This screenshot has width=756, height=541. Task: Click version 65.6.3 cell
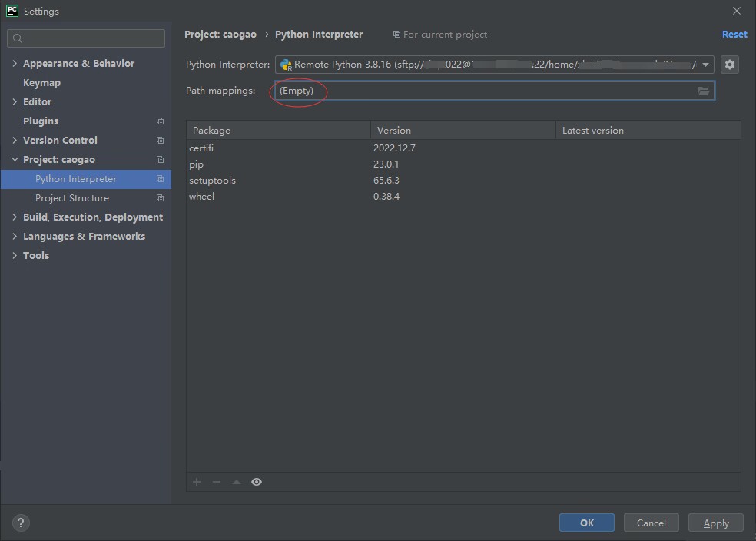point(386,181)
